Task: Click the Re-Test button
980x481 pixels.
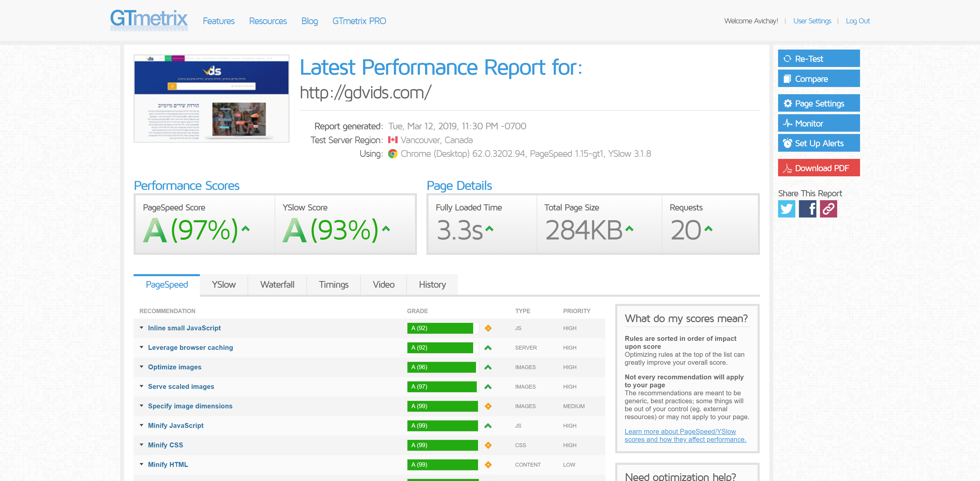Action: point(819,59)
